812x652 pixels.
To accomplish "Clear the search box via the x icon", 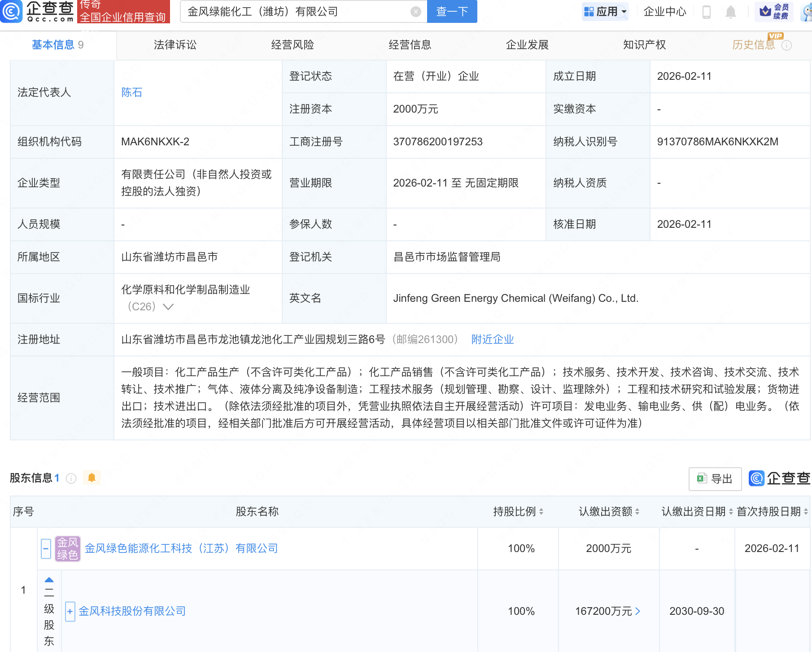I will point(415,12).
